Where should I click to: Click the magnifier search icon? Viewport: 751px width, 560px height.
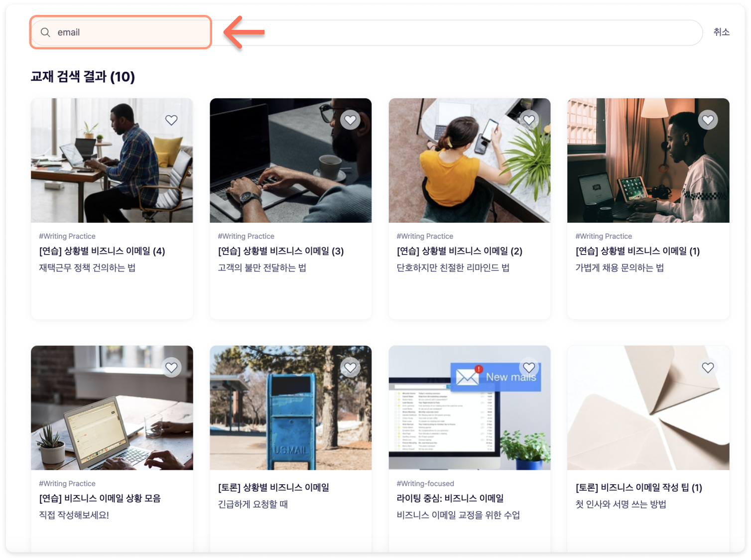coord(45,32)
